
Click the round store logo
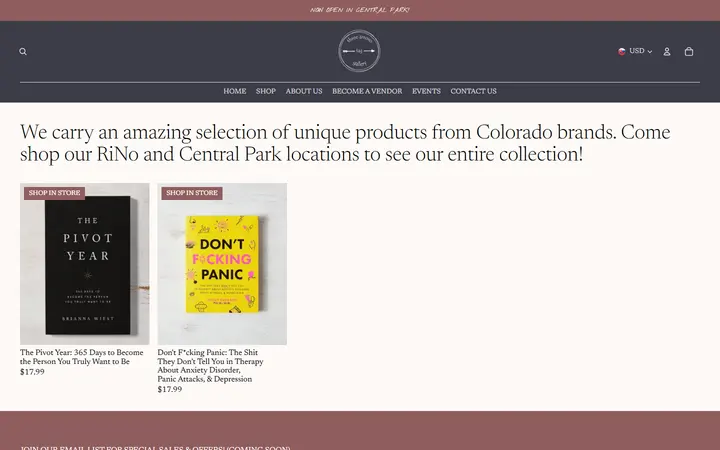coord(359,51)
